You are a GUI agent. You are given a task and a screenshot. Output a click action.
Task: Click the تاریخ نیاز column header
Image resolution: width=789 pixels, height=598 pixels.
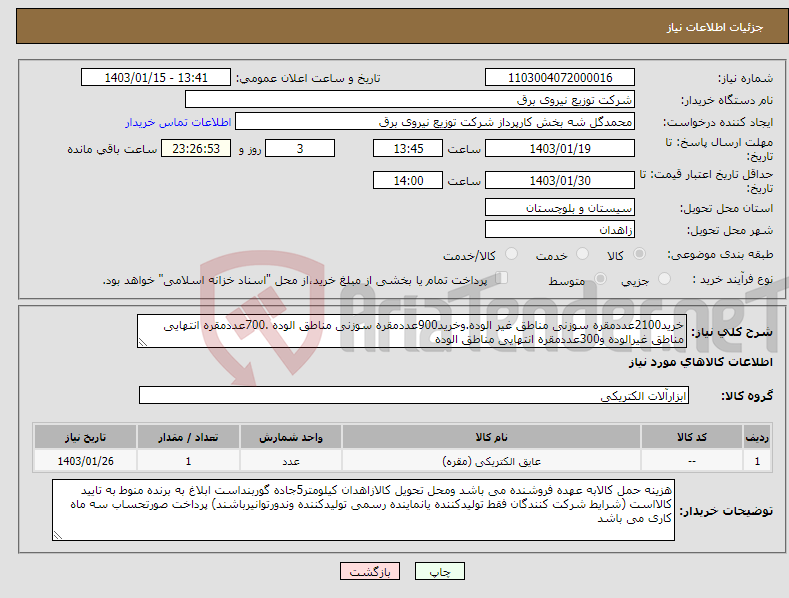pyautogui.click(x=85, y=437)
